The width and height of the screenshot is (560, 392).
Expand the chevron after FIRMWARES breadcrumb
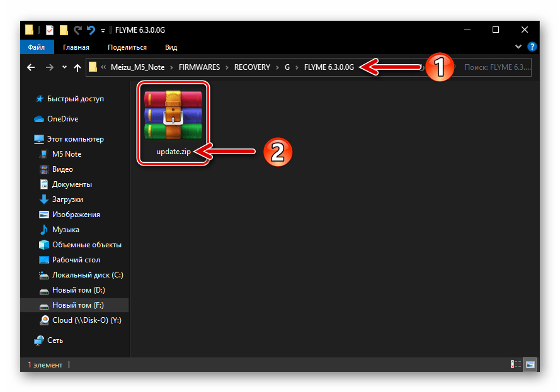(227, 67)
